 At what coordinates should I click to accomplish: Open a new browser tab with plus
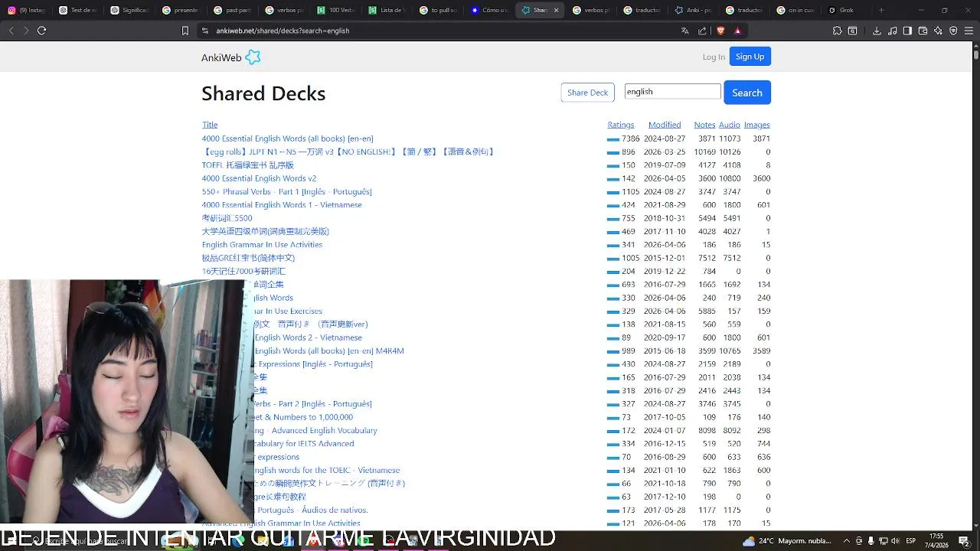tap(881, 10)
